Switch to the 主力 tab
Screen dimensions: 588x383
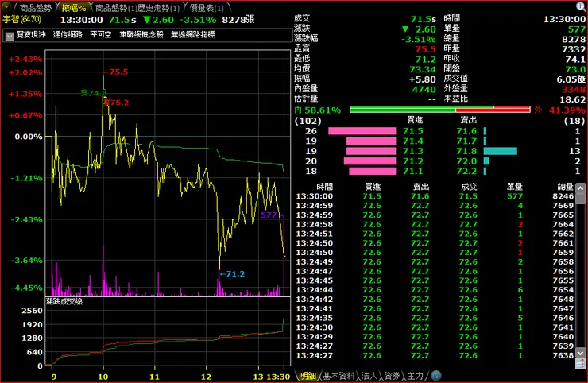tap(415, 376)
